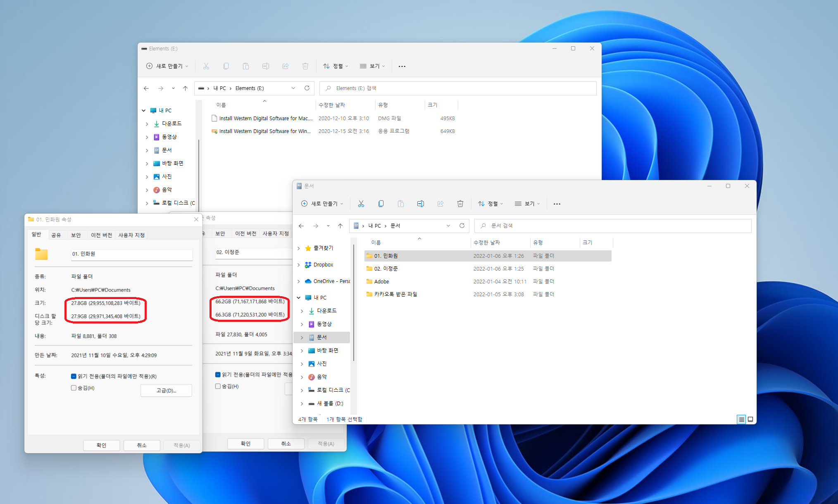Viewport: 838px width, 504px height.
Task: Click the Delete trash icon in 문서 window
Action: click(460, 204)
